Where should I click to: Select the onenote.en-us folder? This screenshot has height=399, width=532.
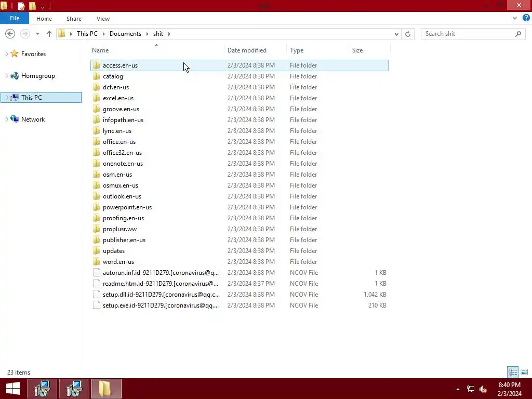pyautogui.click(x=239, y=164)
